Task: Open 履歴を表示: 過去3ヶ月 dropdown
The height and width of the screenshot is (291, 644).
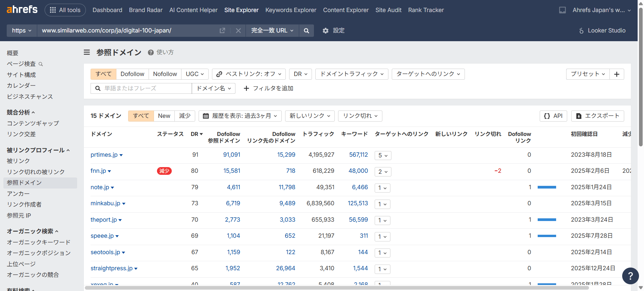Action: [240, 116]
